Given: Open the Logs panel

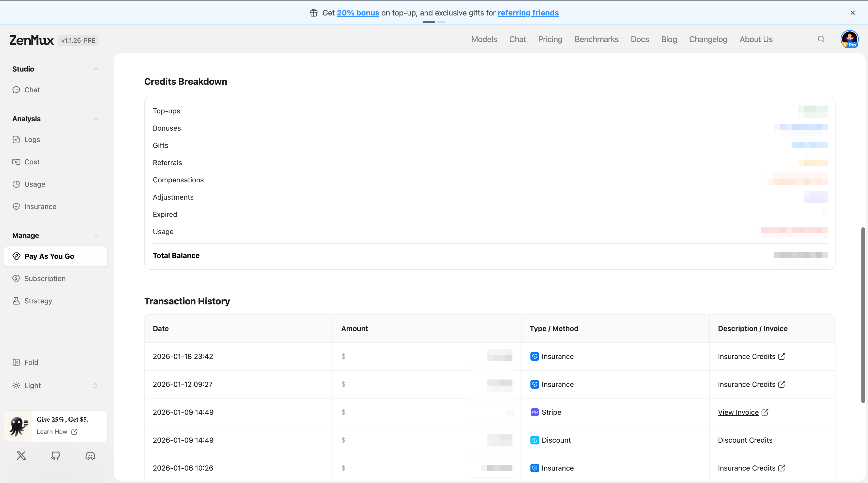Looking at the screenshot, I should [32, 140].
